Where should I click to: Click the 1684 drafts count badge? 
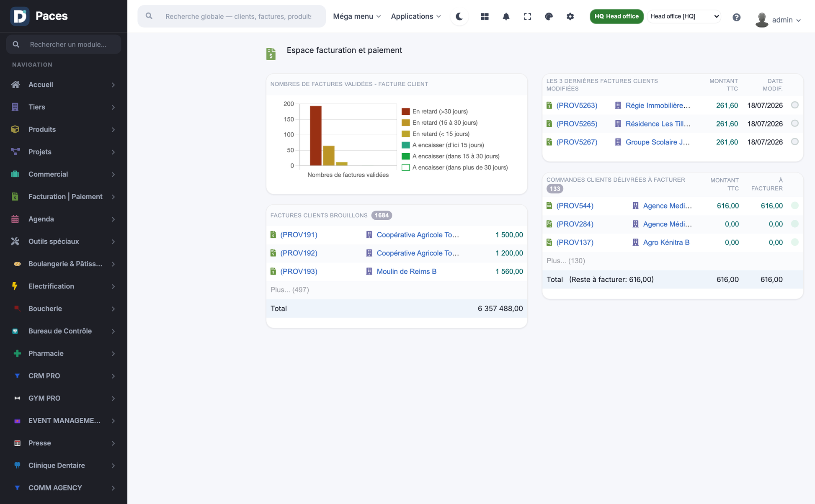382,215
